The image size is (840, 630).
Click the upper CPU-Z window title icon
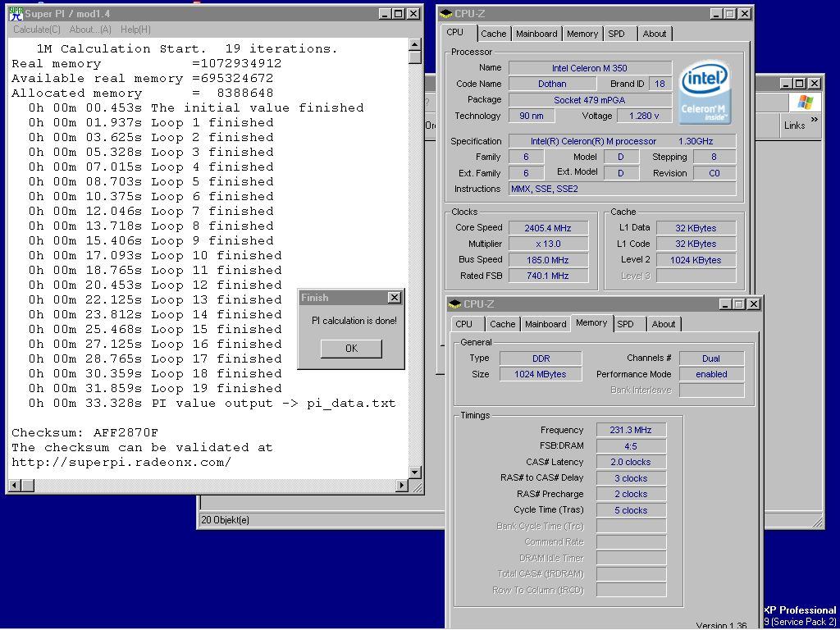445,14
